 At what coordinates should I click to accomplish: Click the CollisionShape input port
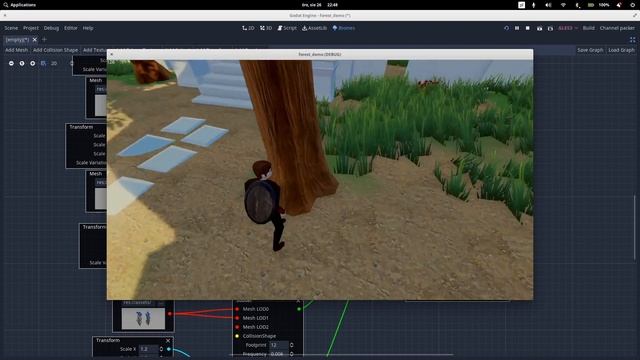(x=237, y=336)
